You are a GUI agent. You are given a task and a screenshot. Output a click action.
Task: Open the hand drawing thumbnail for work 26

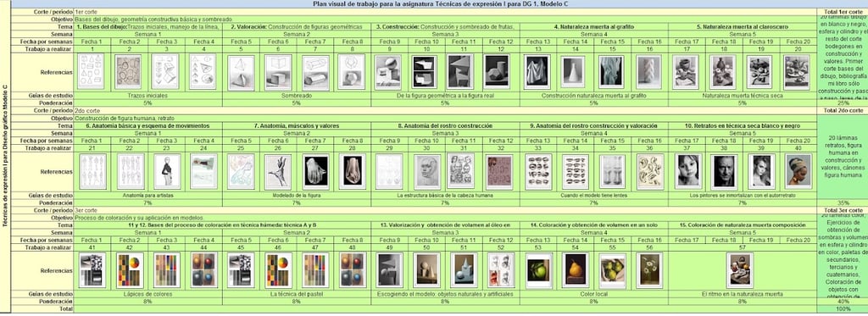click(278, 171)
